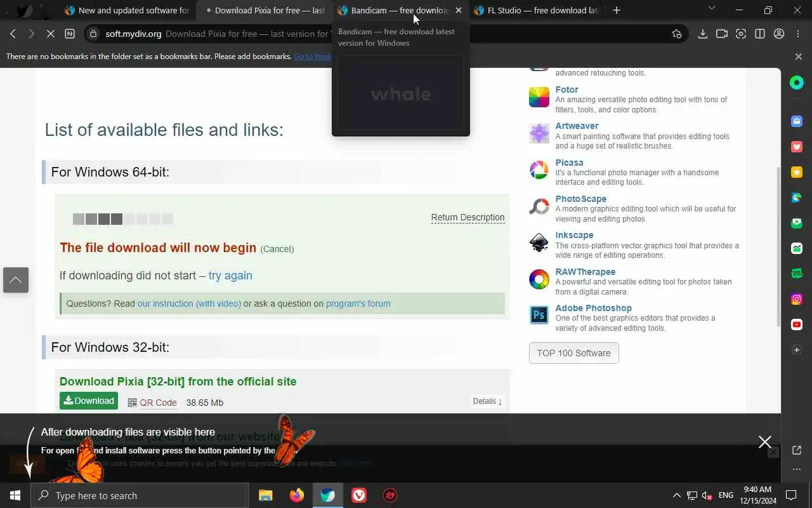Click the TOP 100 Software button

[573, 353]
